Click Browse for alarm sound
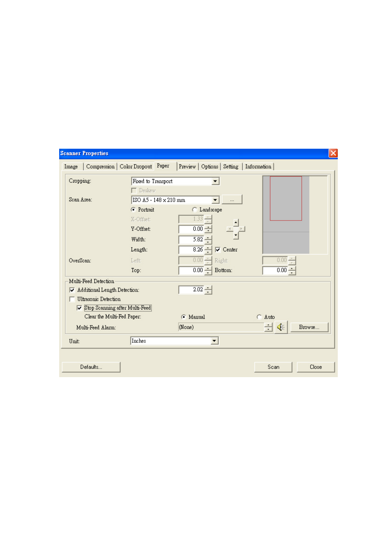Screen dimensions: 392x555 click(x=309, y=327)
